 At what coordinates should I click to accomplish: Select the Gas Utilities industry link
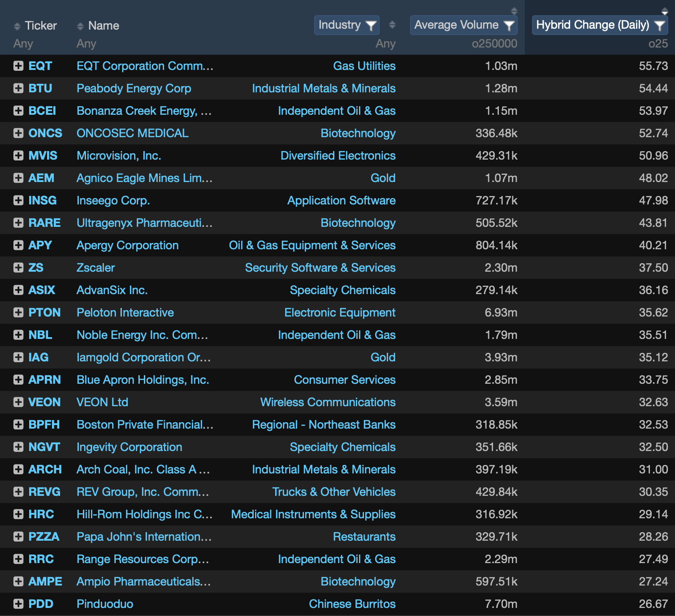[364, 66]
